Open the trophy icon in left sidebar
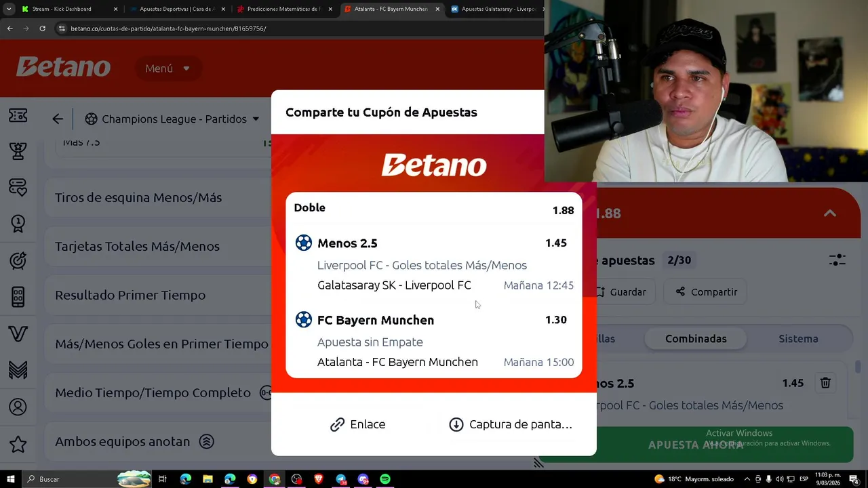 (18, 151)
